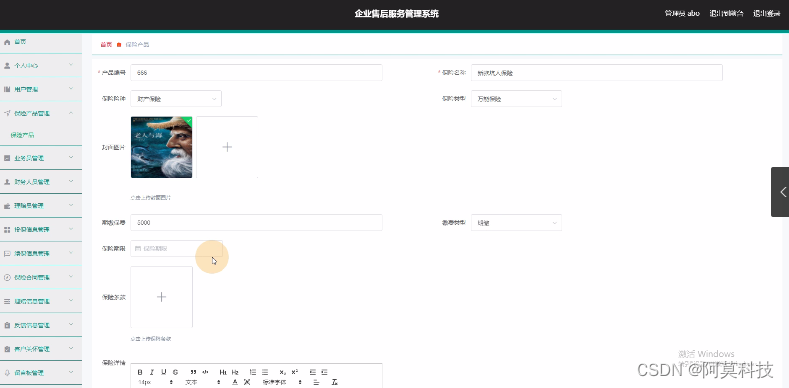Open the 理赔员管理 sidebar menu
Screen dimensions: 789x388
pos(41,206)
